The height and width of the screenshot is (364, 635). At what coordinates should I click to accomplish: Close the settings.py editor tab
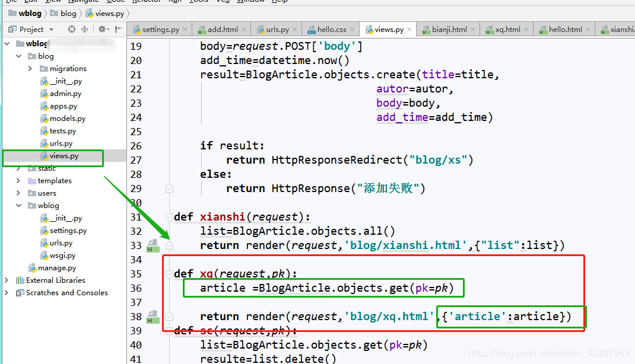pos(185,30)
